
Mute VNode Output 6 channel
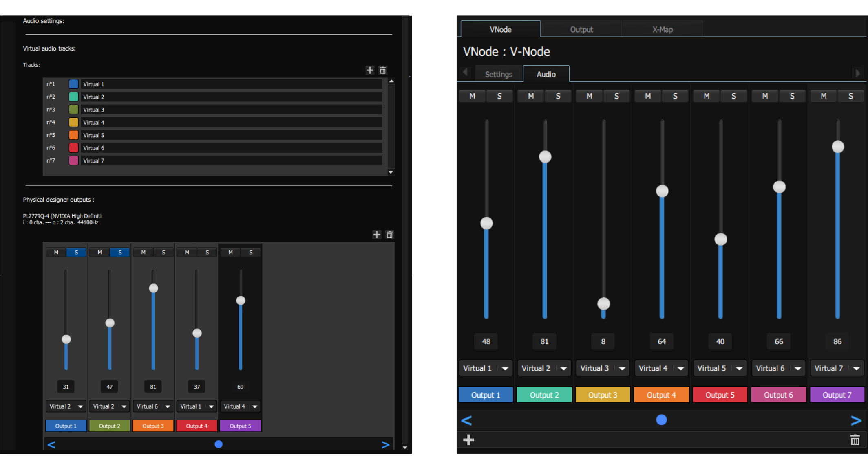point(765,96)
